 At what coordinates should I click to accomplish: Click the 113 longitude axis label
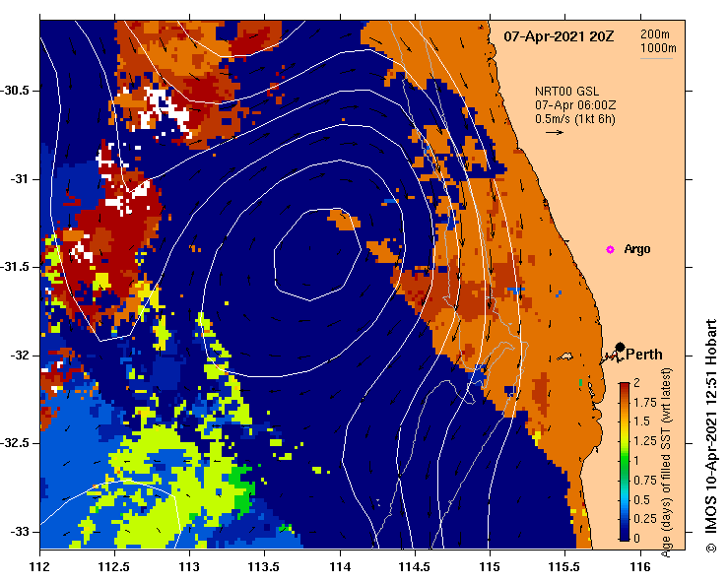(x=189, y=567)
